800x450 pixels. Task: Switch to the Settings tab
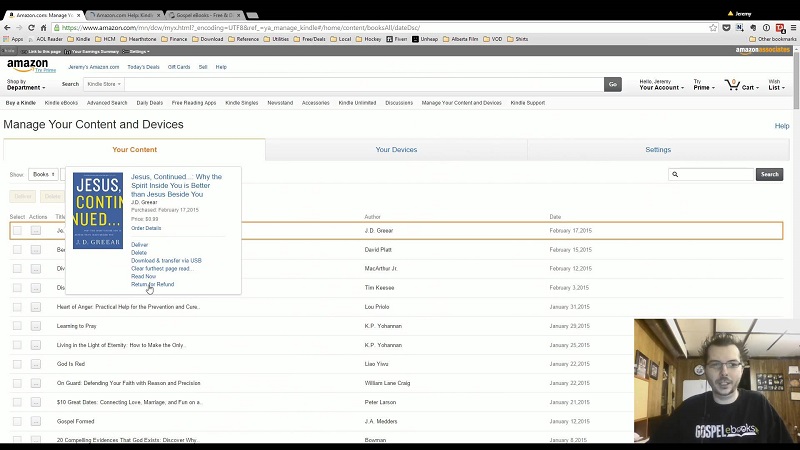(x=658, y=149)
